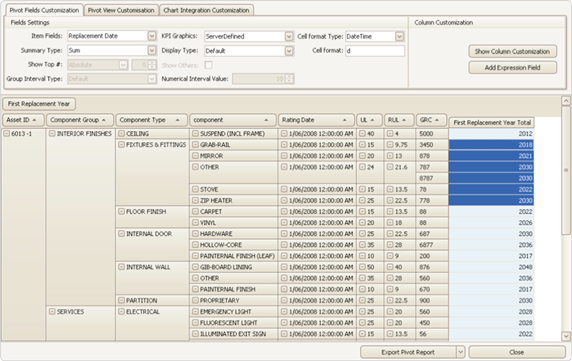Click into the Cell format input field

375,51
